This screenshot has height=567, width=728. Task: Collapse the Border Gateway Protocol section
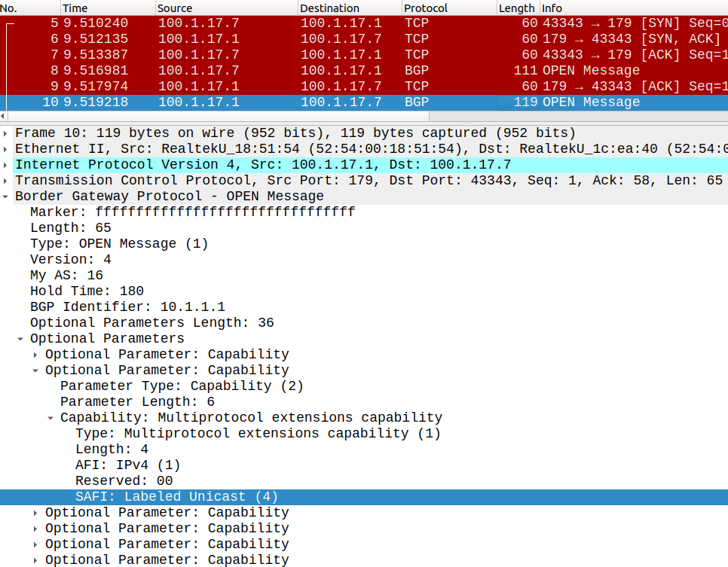coord(5,197)
